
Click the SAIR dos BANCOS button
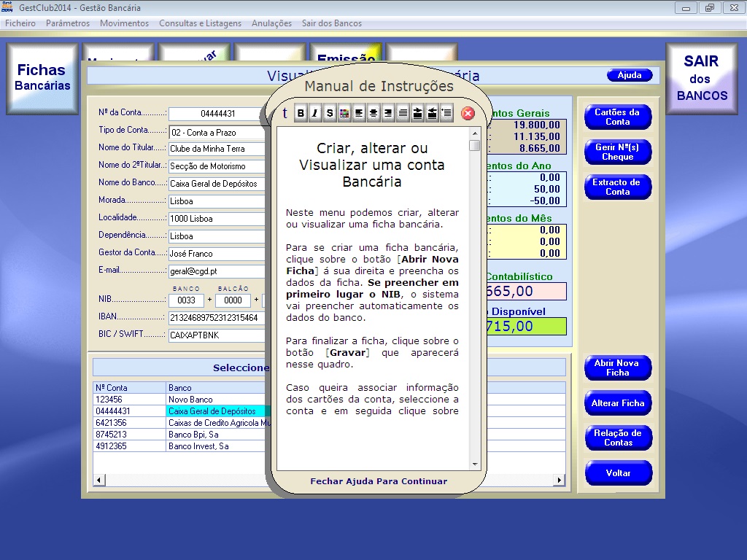click(702, 79)
